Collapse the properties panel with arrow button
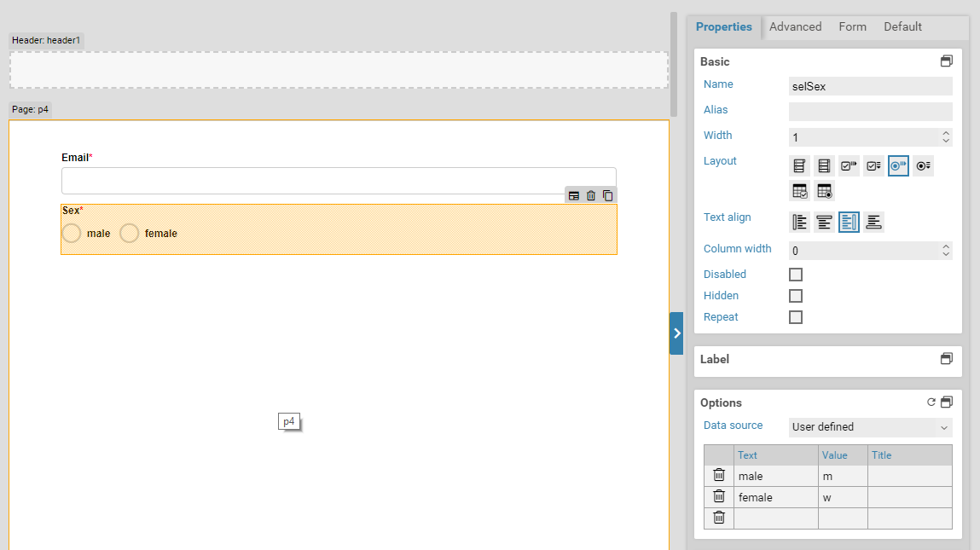 point(676,333)
